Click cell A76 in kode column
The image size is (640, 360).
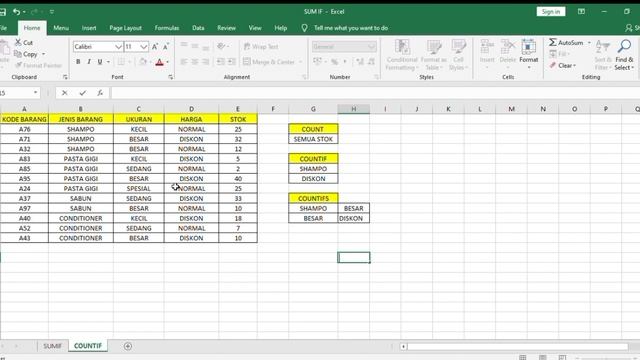coord(24,129)
